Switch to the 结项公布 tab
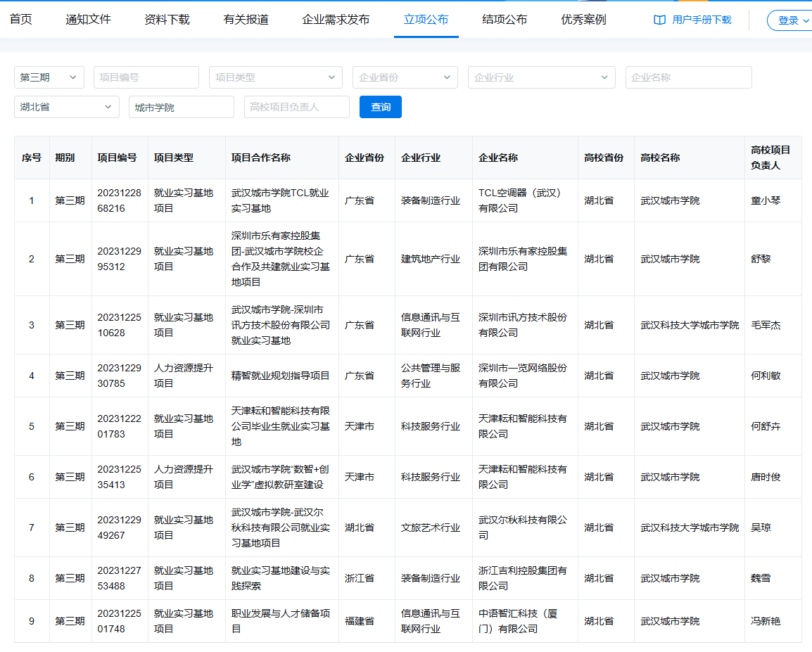812x652 pixels. [505, 20]
